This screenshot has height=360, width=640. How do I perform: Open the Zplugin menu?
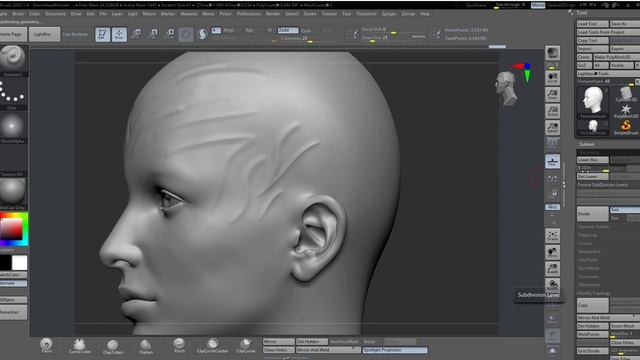tap(389, 13)
